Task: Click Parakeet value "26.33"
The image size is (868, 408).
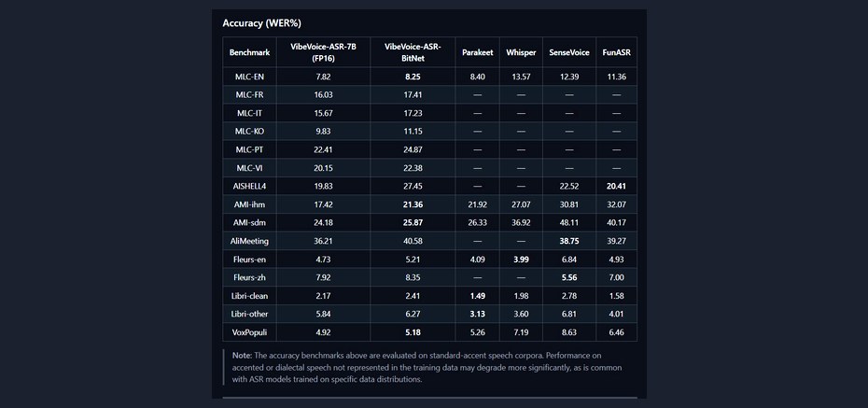Action: click(x=477, y=222)
